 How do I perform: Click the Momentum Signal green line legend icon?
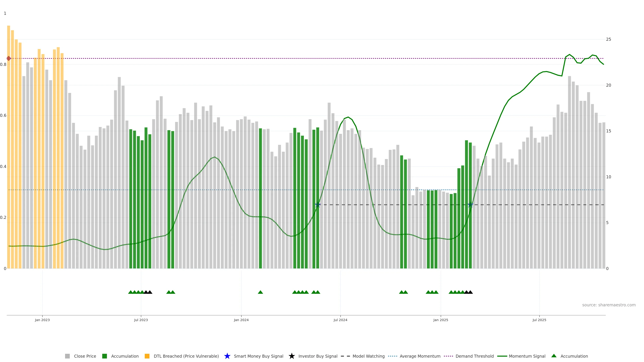pos(502,356)
